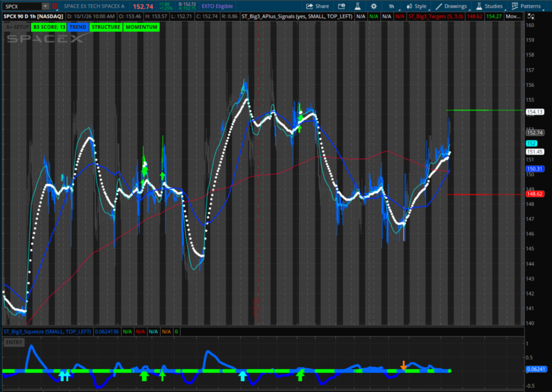Click the last price 152.74 in the header
Screen dimensions: 552x392
143,6
